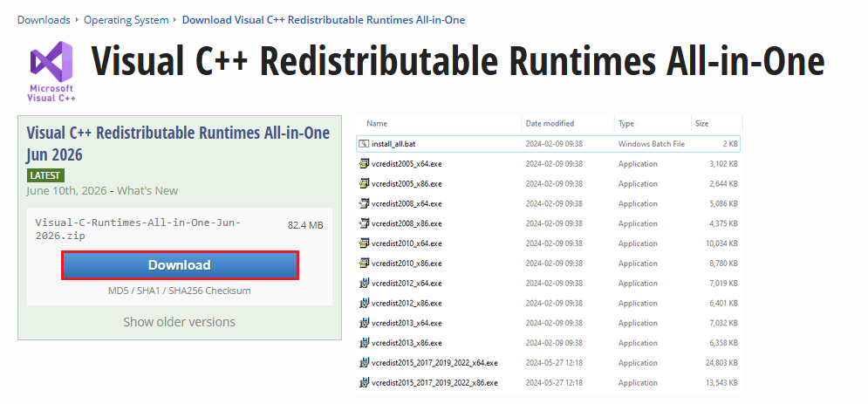The height and width of the screenshot is (404, 868).
Task: Click the 82.4 MB file size
Action: [x=305, y=226]
